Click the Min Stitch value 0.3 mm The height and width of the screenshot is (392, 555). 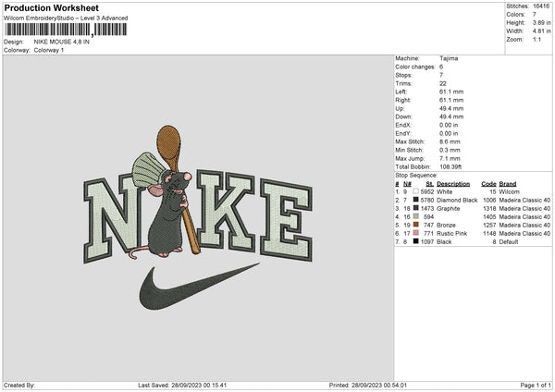pyautogui.click(x=450, y=150)
